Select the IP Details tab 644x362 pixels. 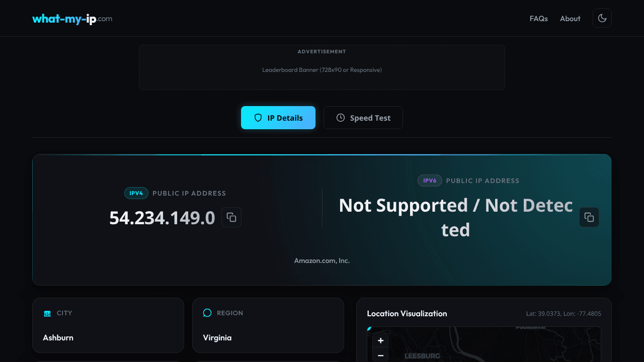click(x=278, y=118)
